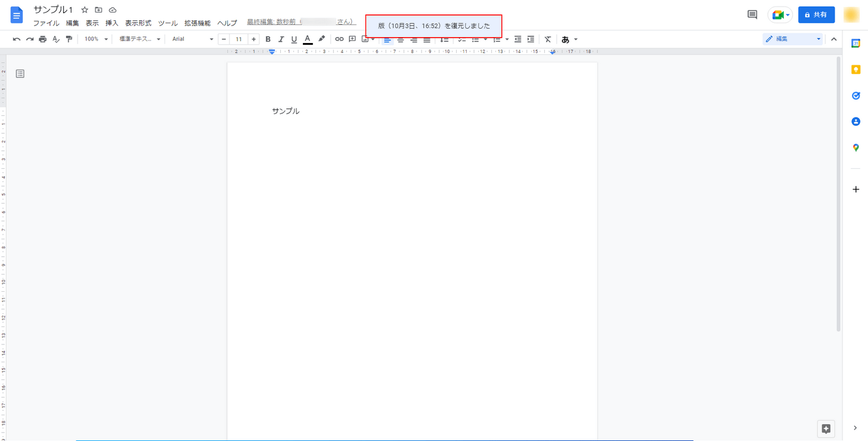
Task: Align text right
Action: (414, 39)
